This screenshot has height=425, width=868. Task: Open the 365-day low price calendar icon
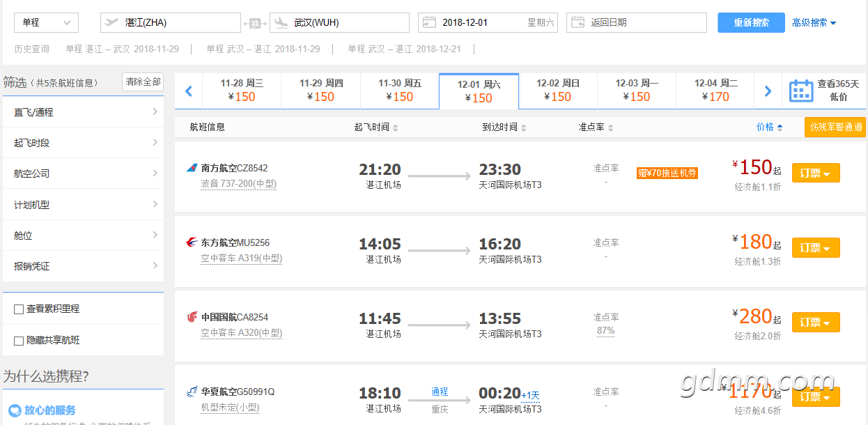coord(801,91)
